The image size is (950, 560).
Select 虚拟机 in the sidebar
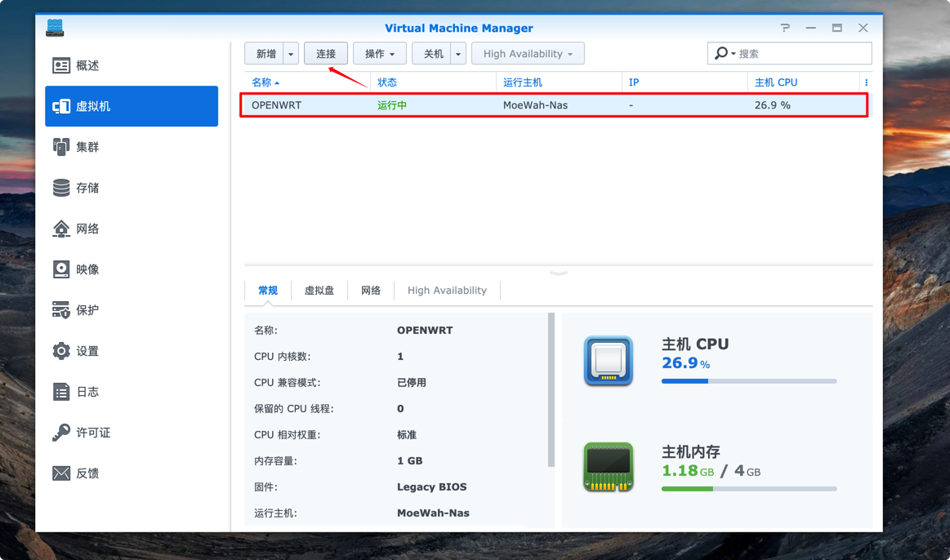(132, 106)
